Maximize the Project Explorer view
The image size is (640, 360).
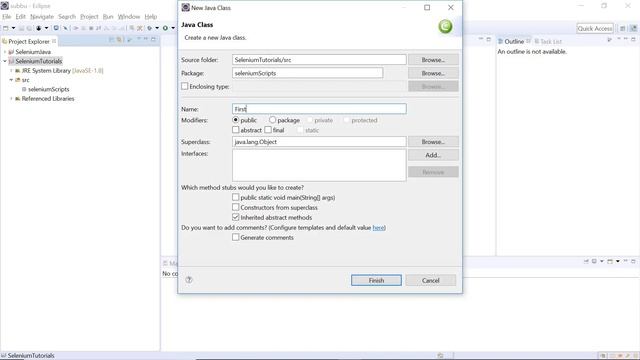(x=153, y=39)
